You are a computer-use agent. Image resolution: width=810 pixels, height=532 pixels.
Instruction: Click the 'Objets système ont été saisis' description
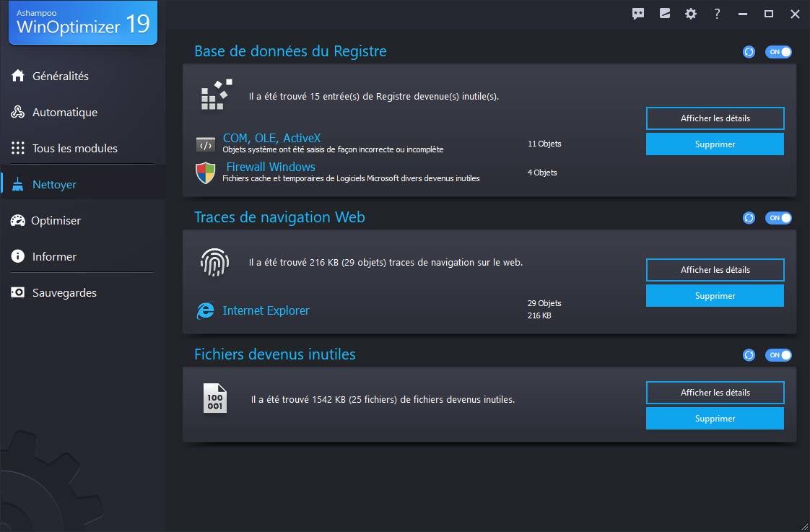tap(334, 149)
